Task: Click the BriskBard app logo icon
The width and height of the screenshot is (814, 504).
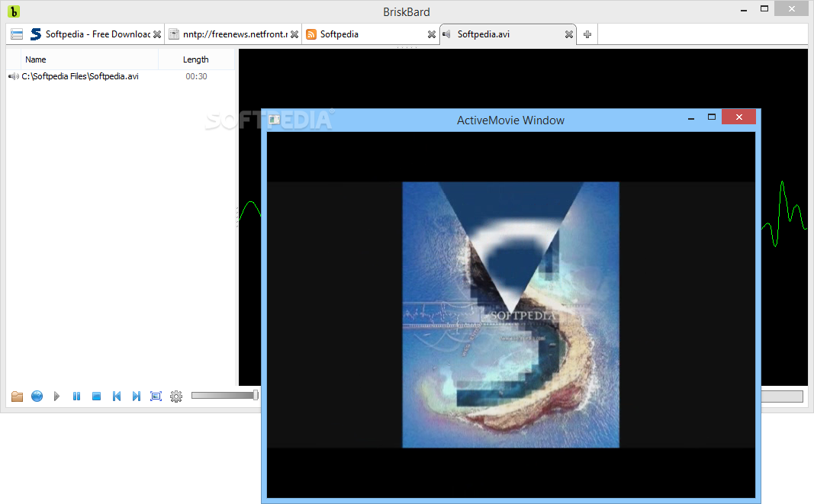Action: click(14, 11)
